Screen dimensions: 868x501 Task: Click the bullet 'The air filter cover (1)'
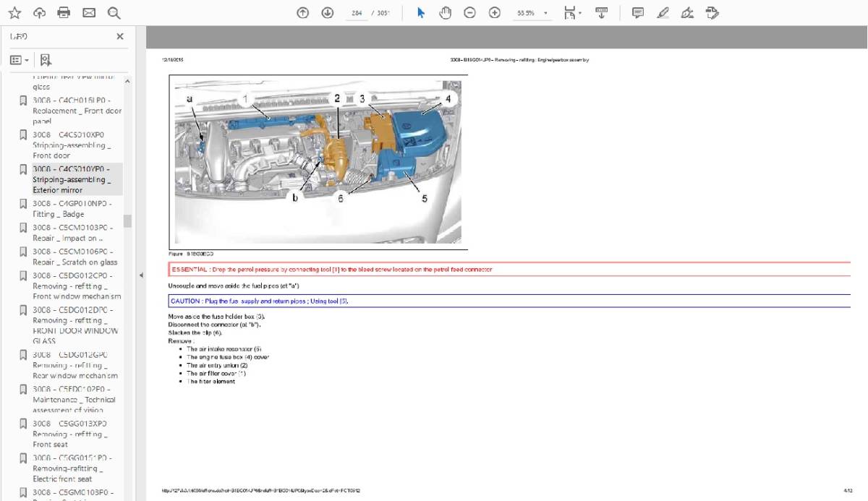[216, 373]
